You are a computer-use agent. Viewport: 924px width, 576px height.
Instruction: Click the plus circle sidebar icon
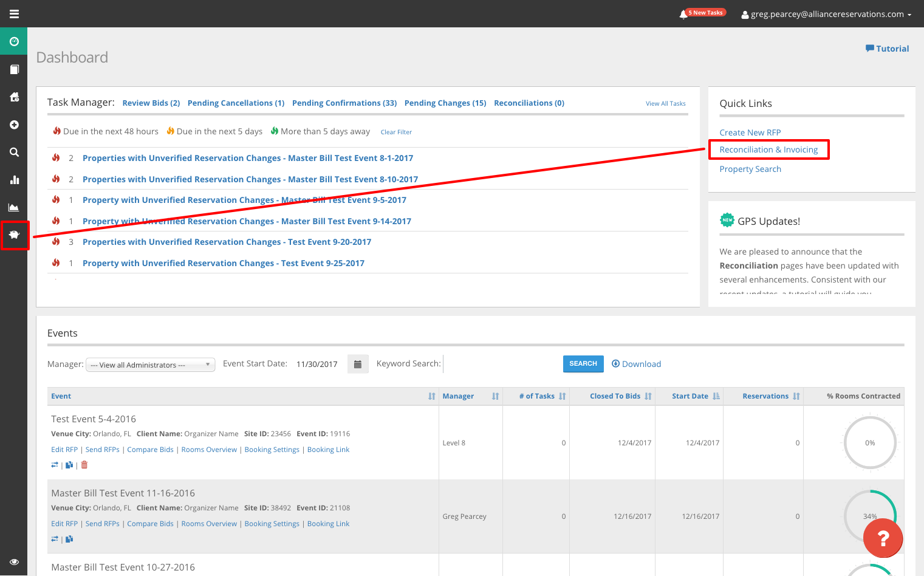pos(14,125)
